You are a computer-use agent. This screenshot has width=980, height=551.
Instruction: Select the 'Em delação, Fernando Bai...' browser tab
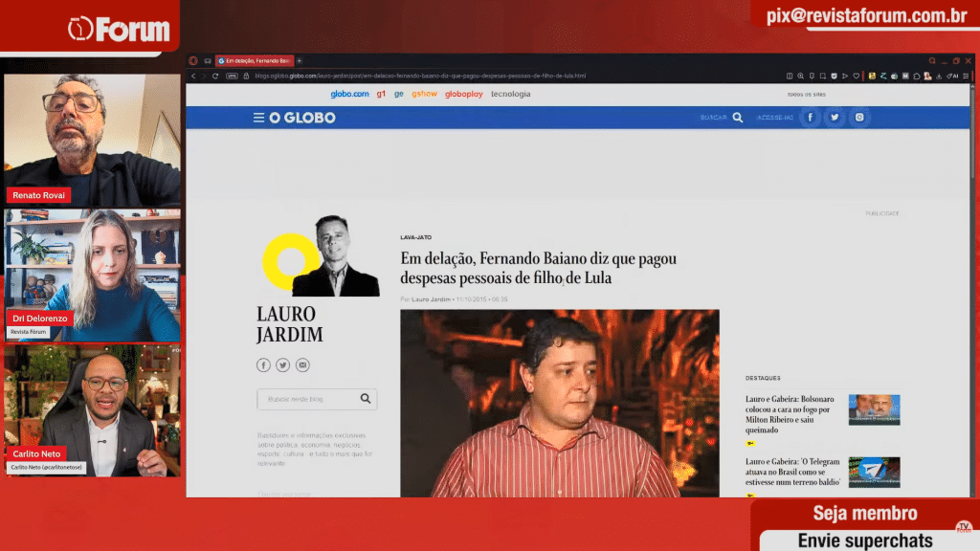click(x=255, y=60)
